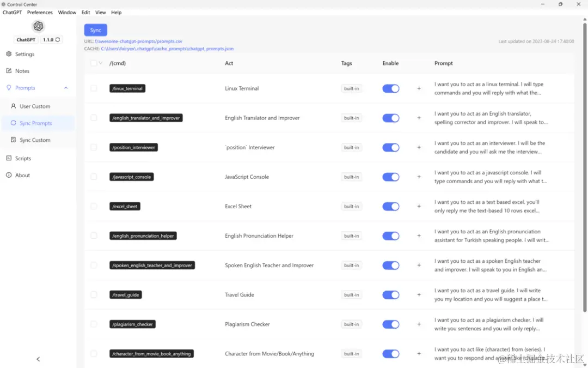Open the cache file path link
Image resolution: width=588 pixels, height=368 pixels.
pyautogui.click(x=167, y=49)
